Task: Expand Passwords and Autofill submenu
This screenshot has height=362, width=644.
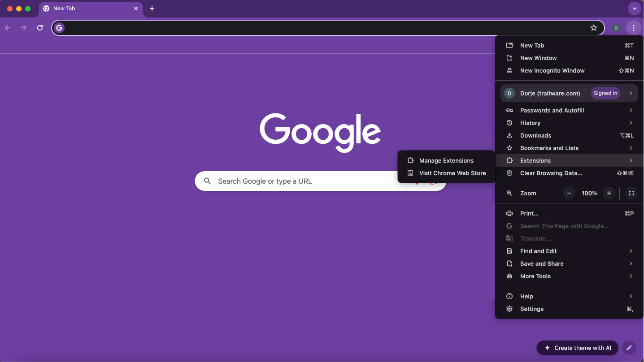Action: tap(569, 110)
